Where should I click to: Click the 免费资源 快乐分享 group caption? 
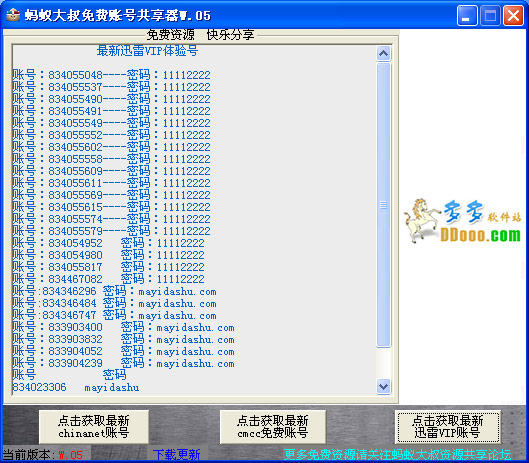tap(200, 34)
